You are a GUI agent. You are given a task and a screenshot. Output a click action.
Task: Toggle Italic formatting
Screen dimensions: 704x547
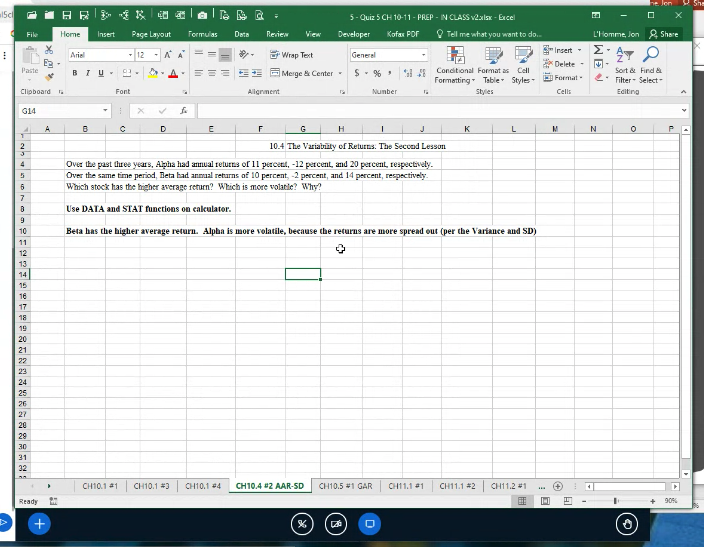(x=88, y=73)
